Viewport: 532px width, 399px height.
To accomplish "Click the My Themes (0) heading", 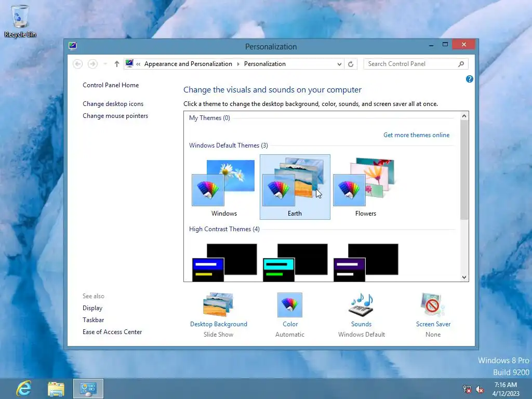I will pos(210,118).
